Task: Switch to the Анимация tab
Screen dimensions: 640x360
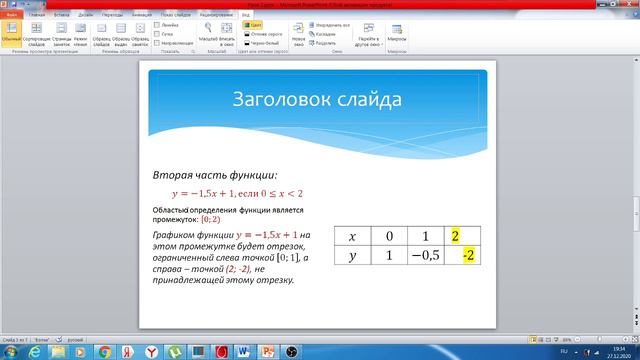Action: tap(142, 15)
